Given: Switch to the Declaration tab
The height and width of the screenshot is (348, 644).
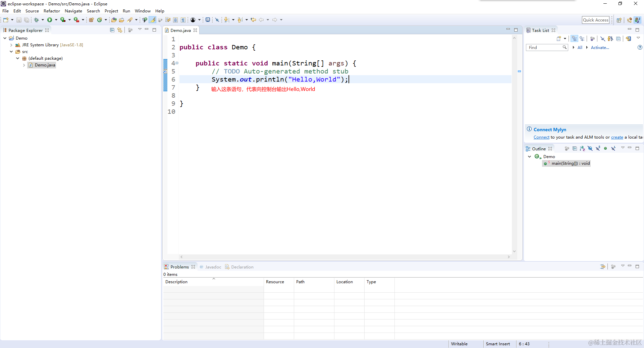Looking at the screenshot, I should click(239, 267).
